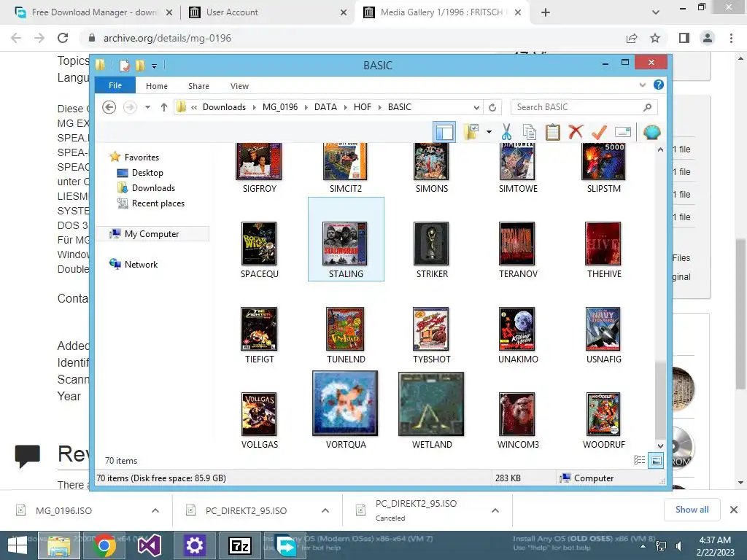Select My Computer in navigation pane

click(x=152, y=234)
